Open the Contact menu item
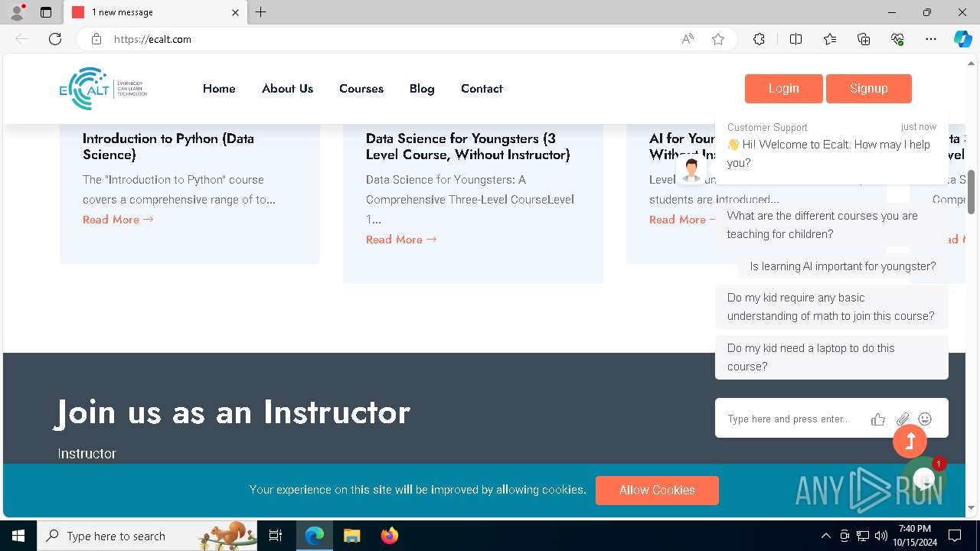 point(482,89)
